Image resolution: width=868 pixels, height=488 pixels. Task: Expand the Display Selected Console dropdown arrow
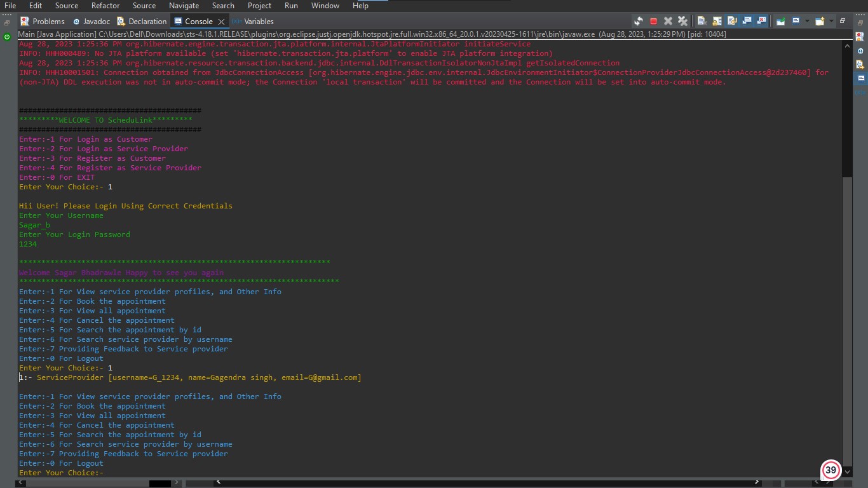806,21
